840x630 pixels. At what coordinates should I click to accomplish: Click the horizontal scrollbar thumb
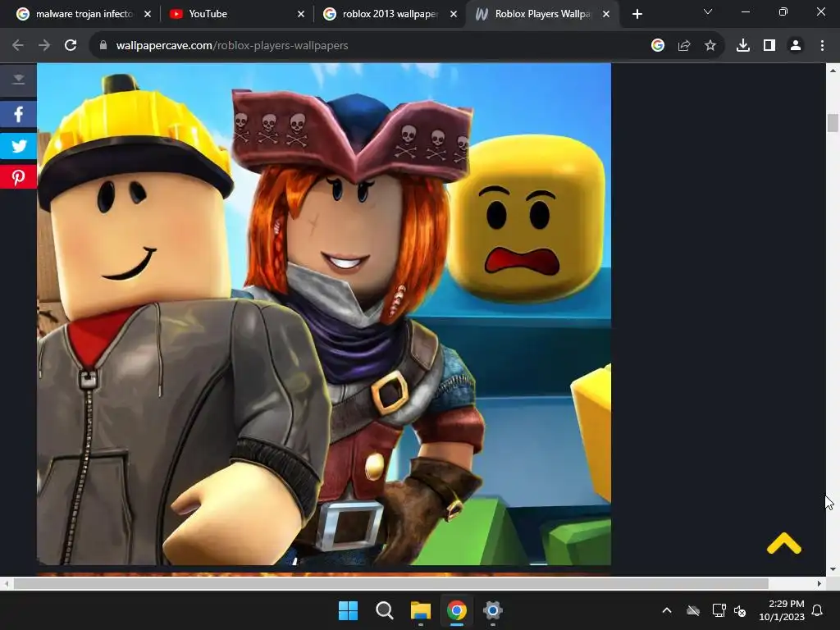point(391,583)
